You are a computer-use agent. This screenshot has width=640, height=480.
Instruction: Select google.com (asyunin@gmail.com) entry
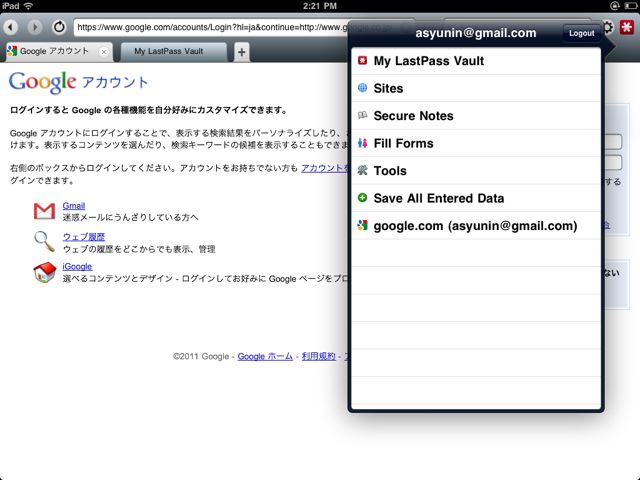[476, 226]
